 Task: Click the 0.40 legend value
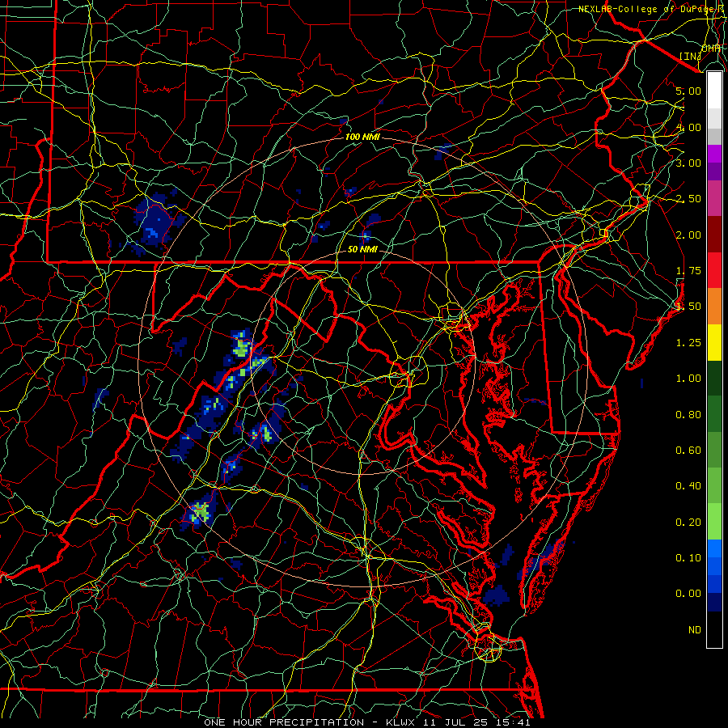pos(688,486)
